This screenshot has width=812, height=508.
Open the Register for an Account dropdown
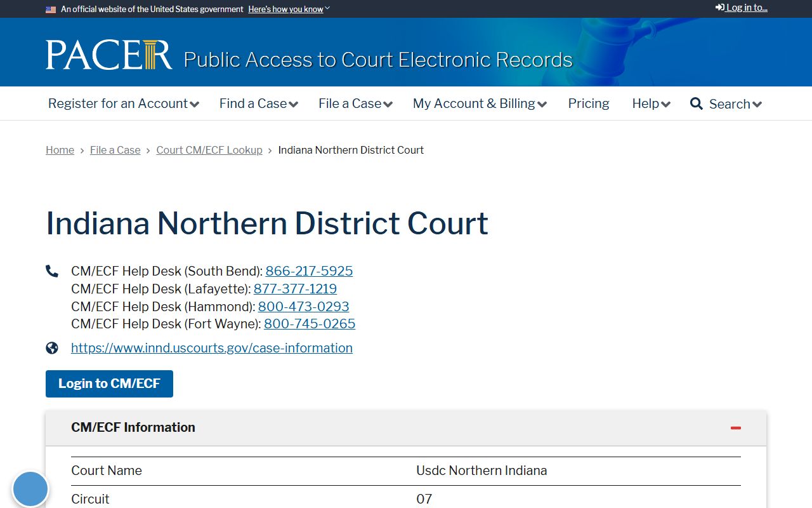[x=124, y=104]
